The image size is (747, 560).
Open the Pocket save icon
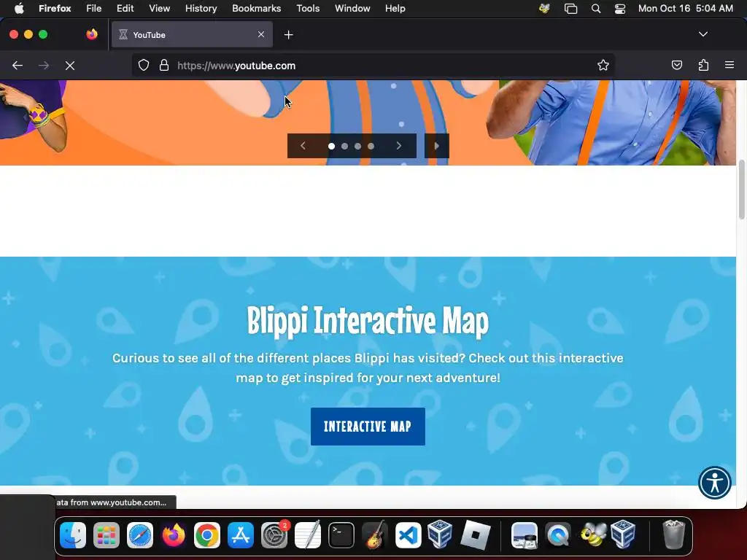coord(676,65)
